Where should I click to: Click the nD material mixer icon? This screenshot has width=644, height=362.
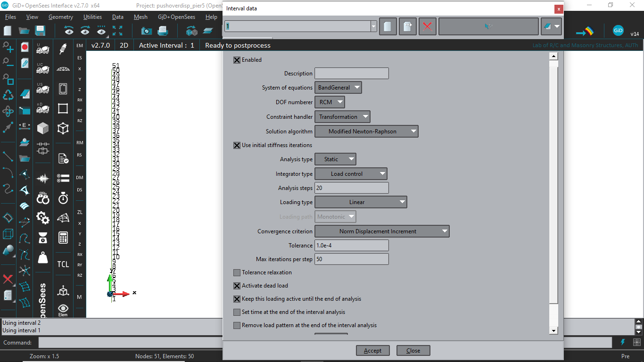pyautogui.click(x=43, y=108)
